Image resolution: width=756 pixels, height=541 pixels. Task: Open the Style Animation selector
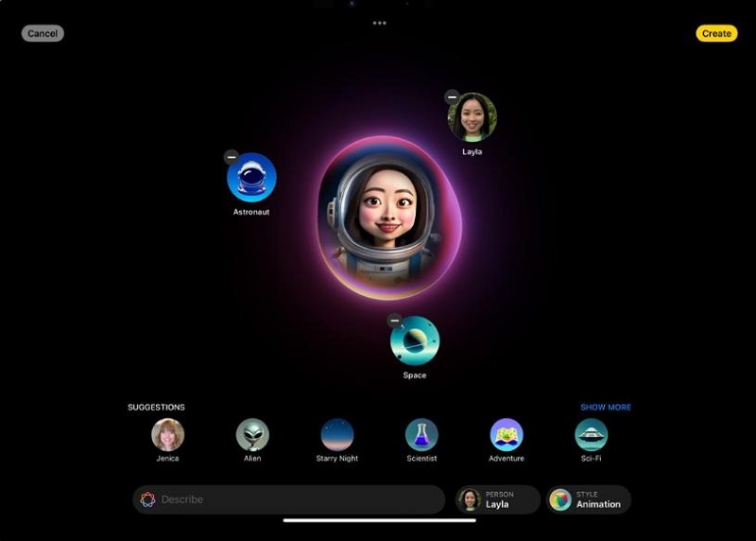point(588,499)
